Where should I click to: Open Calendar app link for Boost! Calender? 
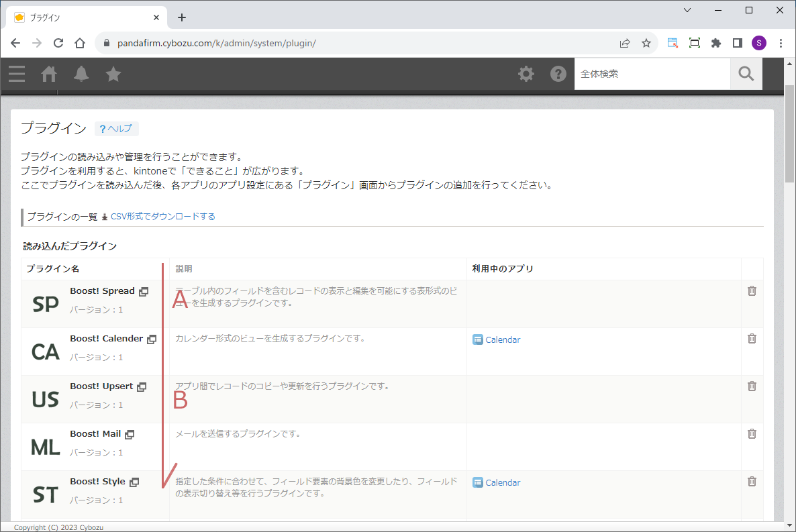pyautogui.click(x=502, y=340)
